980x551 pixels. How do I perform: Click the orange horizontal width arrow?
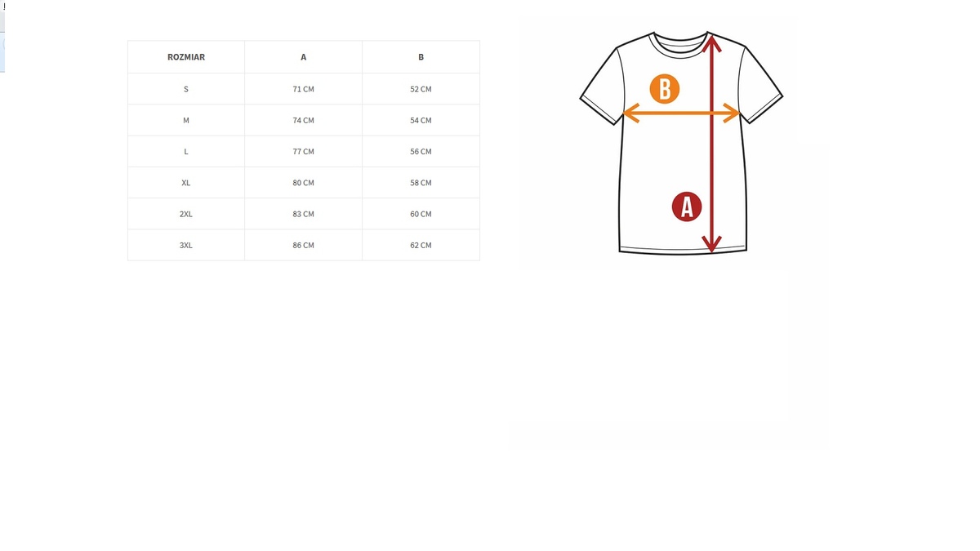tap(682, 113)
